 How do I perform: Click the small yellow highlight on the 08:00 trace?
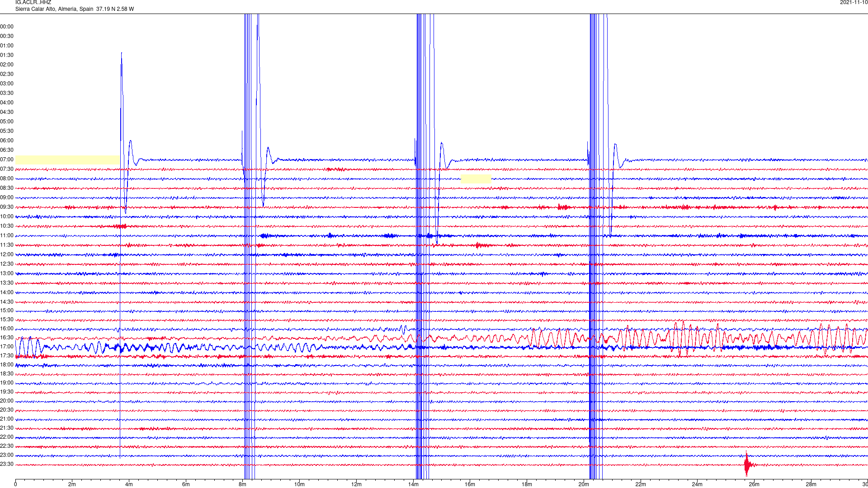point(476,178)
